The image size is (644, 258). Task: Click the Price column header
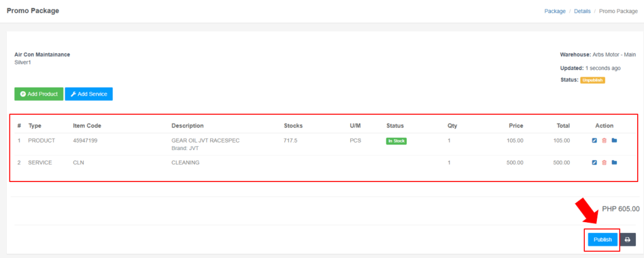click(x=516, y=126)
